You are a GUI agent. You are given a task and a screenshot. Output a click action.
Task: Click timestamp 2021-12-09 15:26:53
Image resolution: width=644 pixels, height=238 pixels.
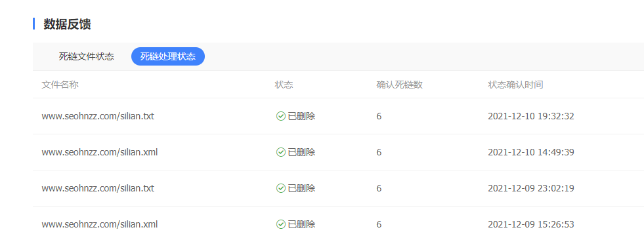click(x=531, y=224)
